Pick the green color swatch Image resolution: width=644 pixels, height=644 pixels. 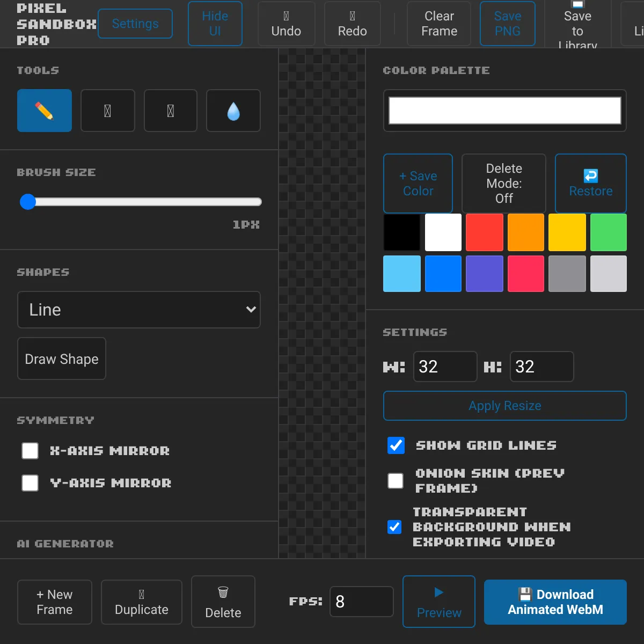(609, 232)
